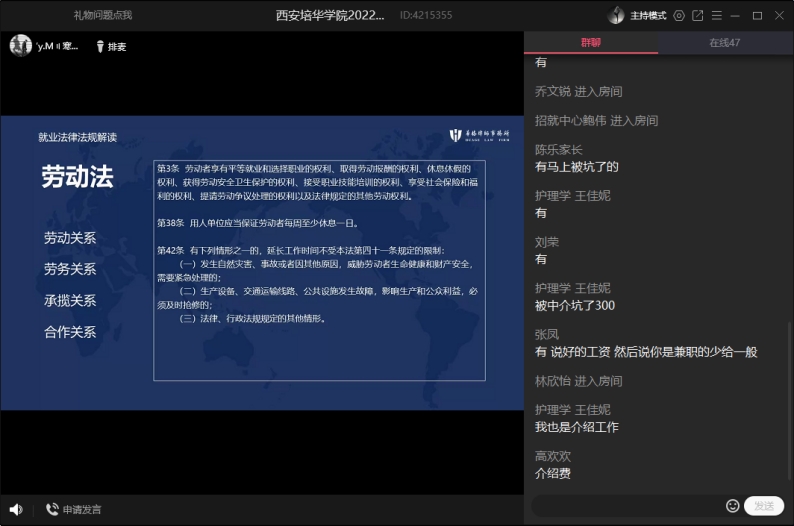This screenshot has width=794, height=526.
Task: Click the 申请发言 phone icon
Action: click(x=52, y=509)
